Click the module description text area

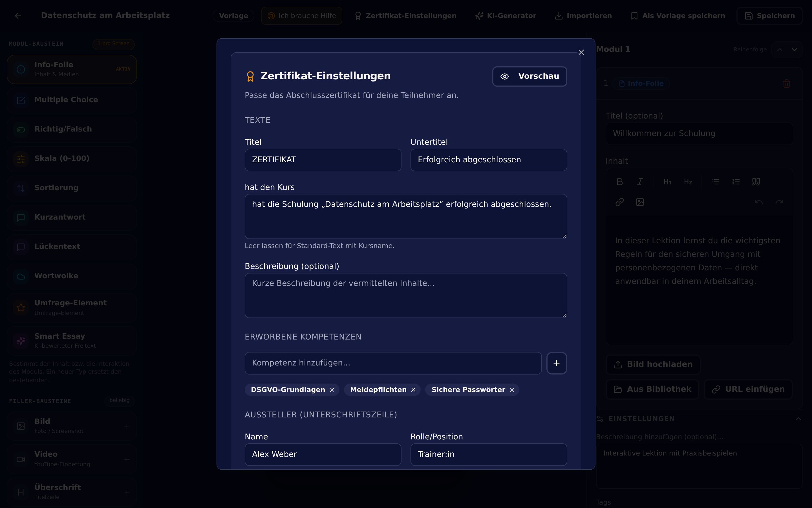pyautogui.click(x=699, y=466)
